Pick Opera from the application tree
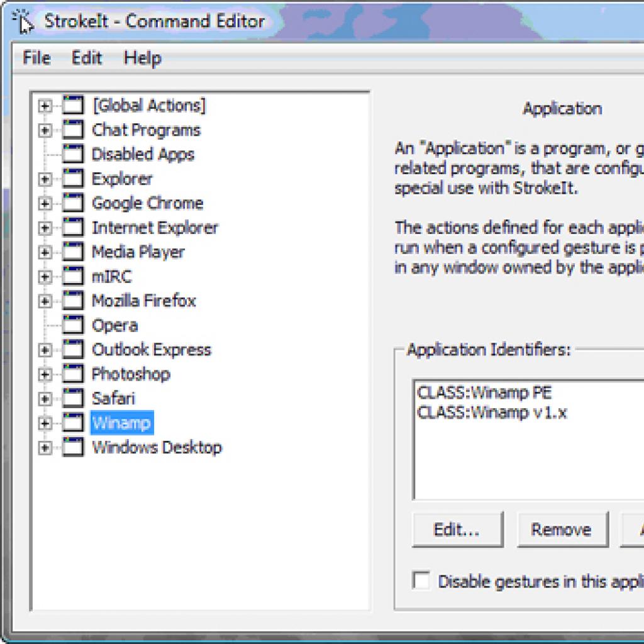Image resolution: width=644 pixels, height=644 pixels. (x=115, y=326)
